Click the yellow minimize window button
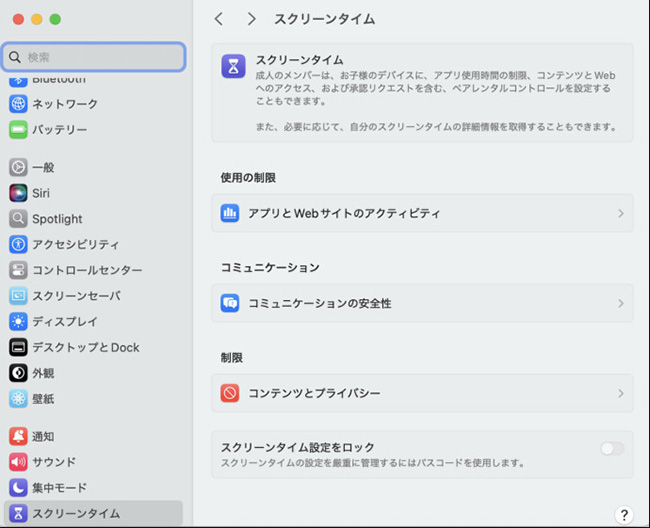Screen dimensions: 650x528 point(36,19)
